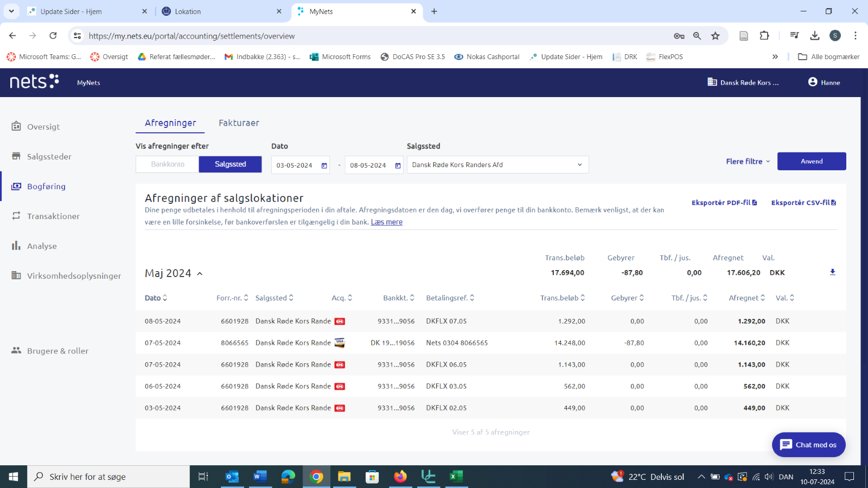Image resolution: width=868 pixels, height=488 pixels.
Task: Switch to the Lokation browser tab
Action: pos(221,11)
